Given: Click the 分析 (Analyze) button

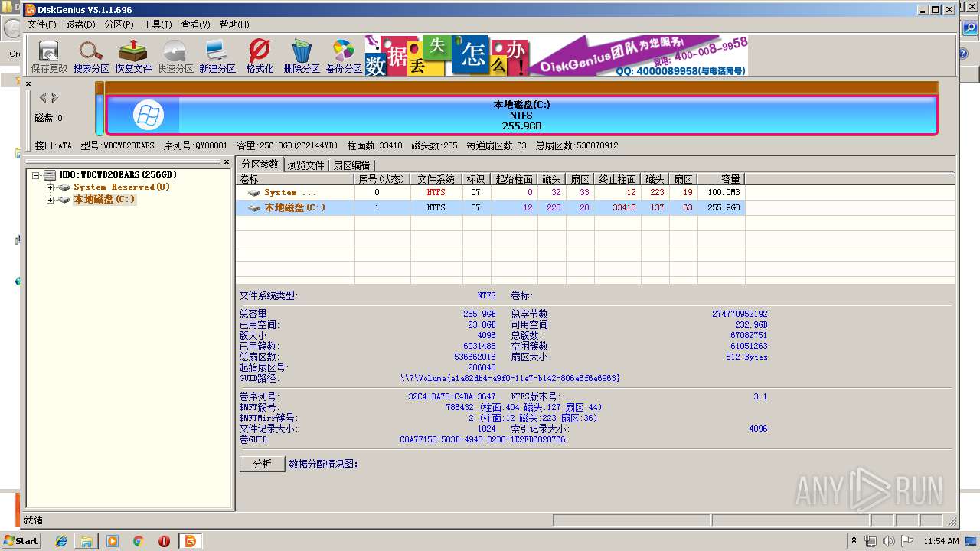Looking at the screenshot, I should coord(262,464).
